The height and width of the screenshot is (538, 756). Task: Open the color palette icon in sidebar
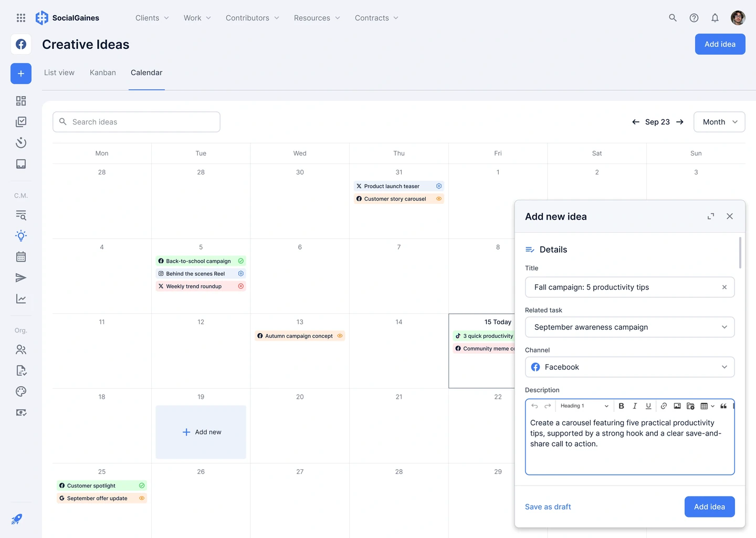pyautogui.click(x=21, y=391)
